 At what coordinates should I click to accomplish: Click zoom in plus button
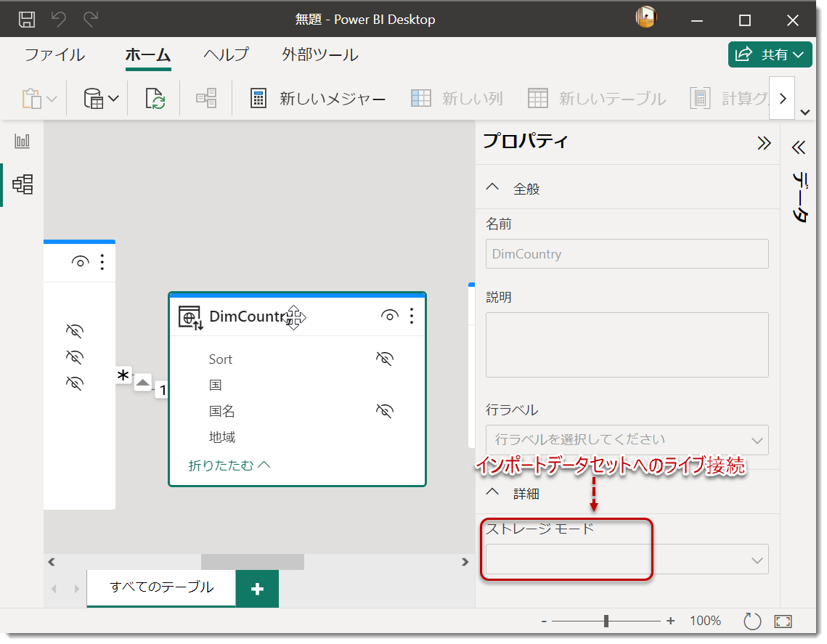point(670,621)
